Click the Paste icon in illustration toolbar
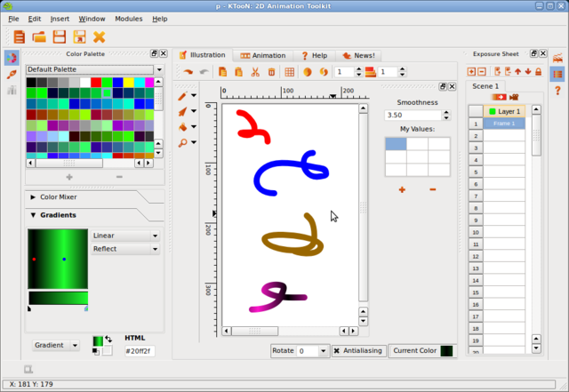The width and height of the screenshot is (569, 392). [238, 72]
